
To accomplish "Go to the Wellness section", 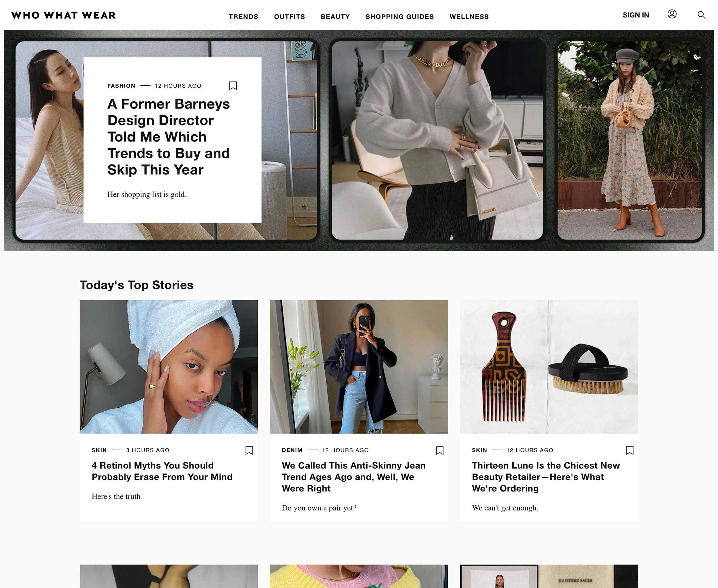I will (x=469, y=17).
